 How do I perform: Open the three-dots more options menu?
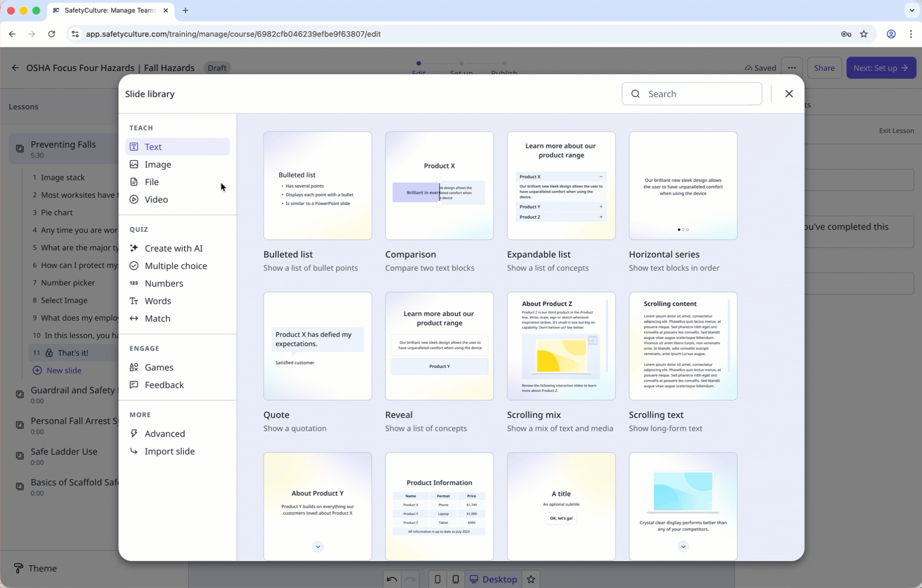[791, 67]
